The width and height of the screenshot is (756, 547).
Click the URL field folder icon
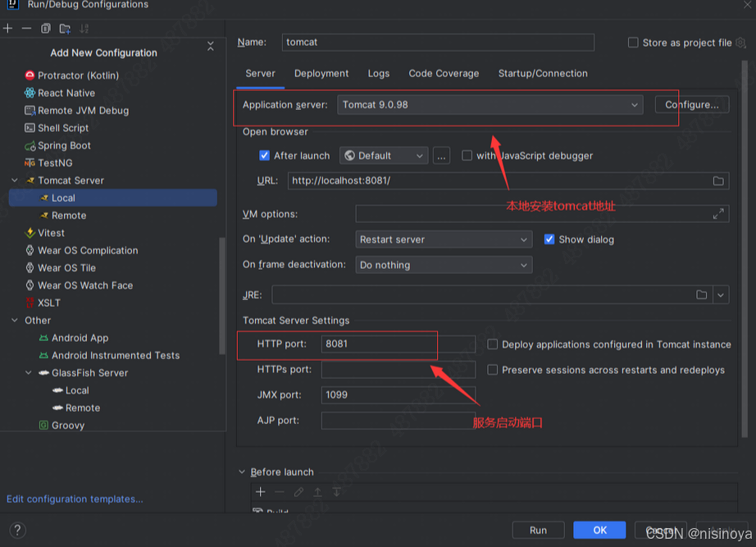click(718, 181)
